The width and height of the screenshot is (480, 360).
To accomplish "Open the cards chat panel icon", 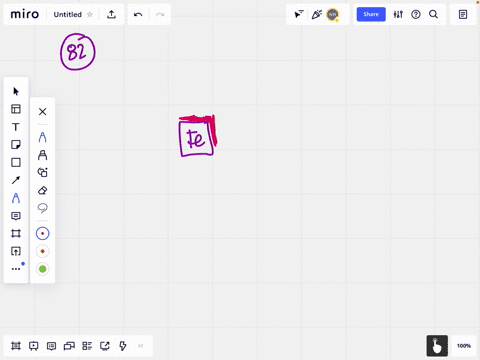I will (69, 346).
